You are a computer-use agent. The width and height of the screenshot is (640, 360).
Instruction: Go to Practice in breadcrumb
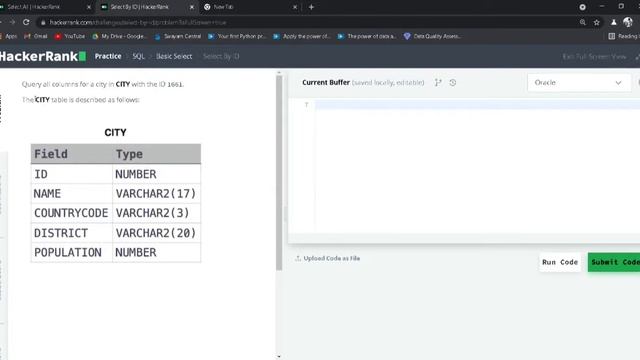[x=108, y=56]
